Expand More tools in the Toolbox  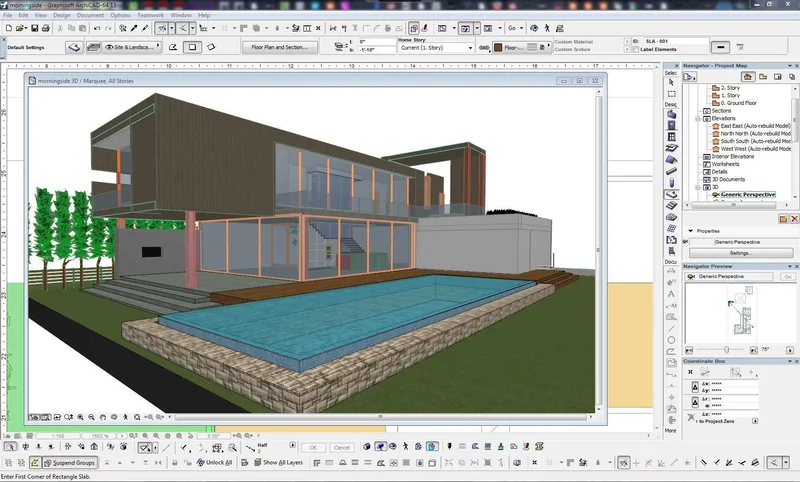point(670,430)
